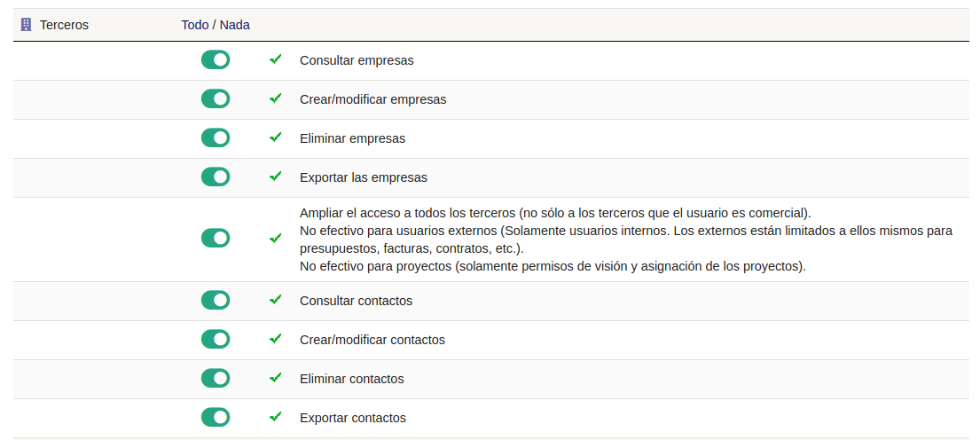Image resolution: width=980 pixels, height=440 pixels.
Task: Disable Crear/modificar contactos toggle
Action: [x=216, y=340]
